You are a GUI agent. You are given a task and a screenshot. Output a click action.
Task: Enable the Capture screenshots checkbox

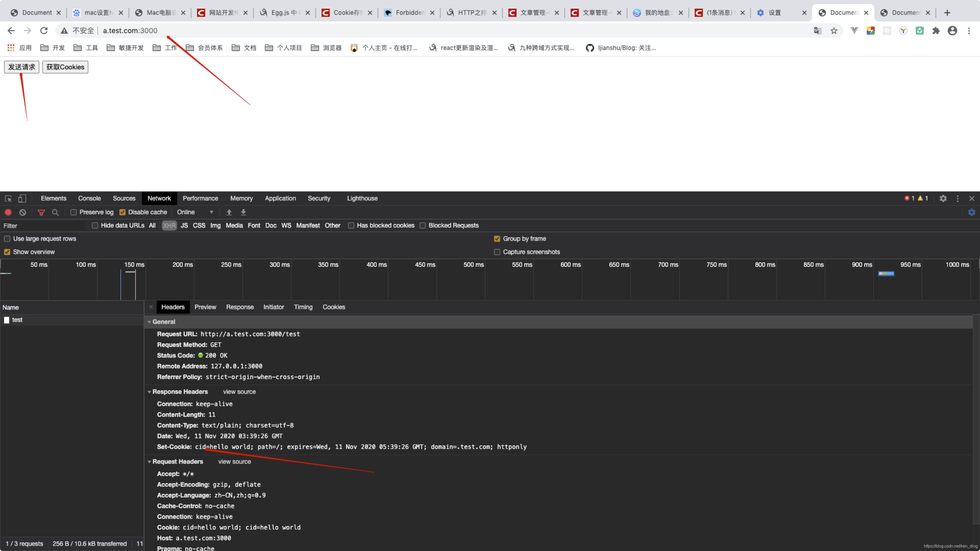[x=497, y=252]
